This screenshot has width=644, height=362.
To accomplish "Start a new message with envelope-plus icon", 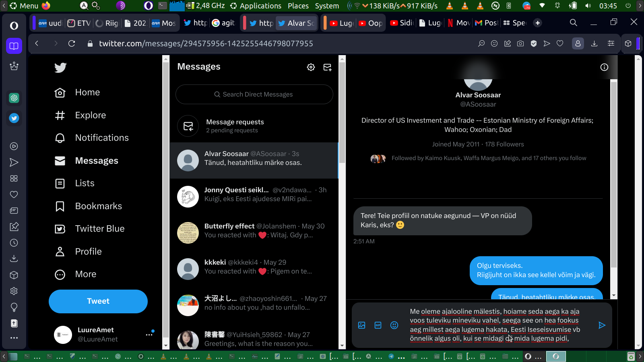I will (x=328, y=67).
